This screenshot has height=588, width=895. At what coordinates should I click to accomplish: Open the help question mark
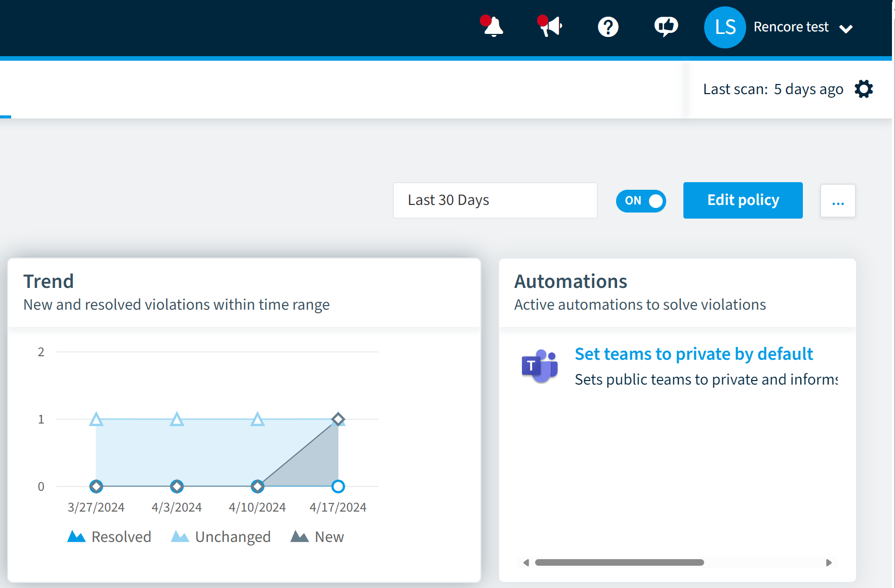click(x=608, y=27)
